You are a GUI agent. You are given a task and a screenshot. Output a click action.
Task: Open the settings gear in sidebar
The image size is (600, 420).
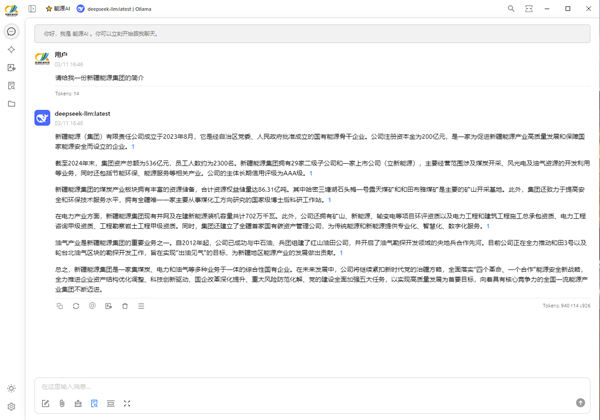(x=11, y=406)
